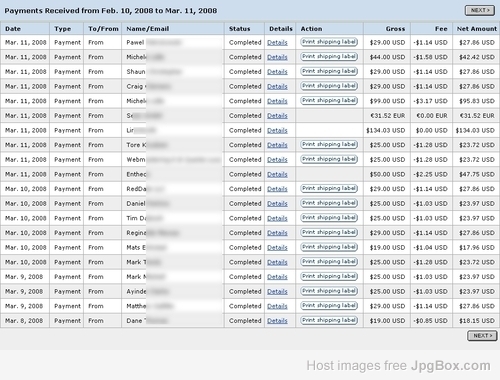Image resolution: width=500 pixels, height=380 pixels.
Task: Click the Status column header
Action: [239, 29]
